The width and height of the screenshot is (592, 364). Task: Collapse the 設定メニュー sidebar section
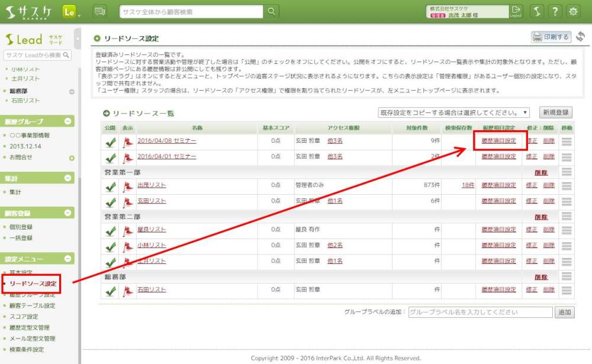click(68, 259)
